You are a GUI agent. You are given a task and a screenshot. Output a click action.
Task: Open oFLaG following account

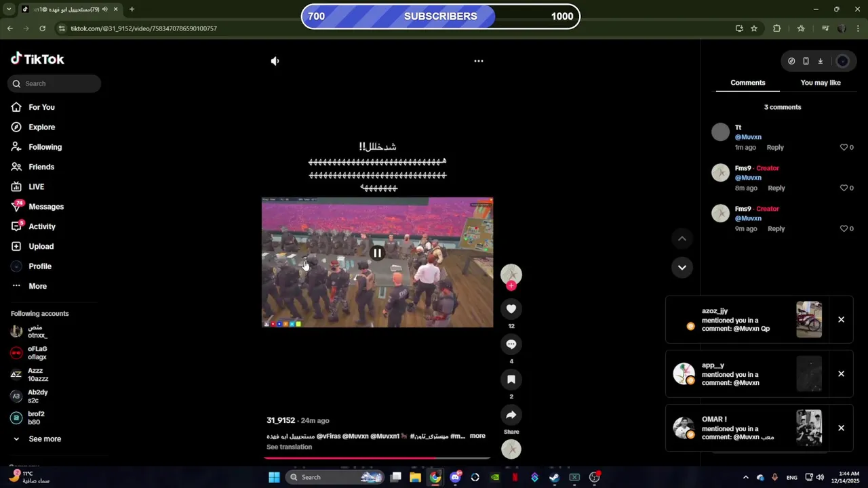pyautogui.click(x=37, y=353)
